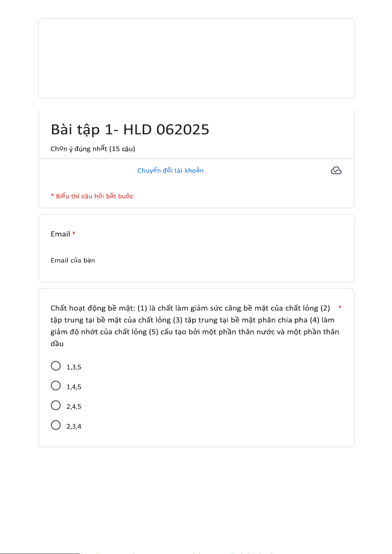Click the black footer line at page bottom
Screen dimensions: 392x554
click(39, 553)
